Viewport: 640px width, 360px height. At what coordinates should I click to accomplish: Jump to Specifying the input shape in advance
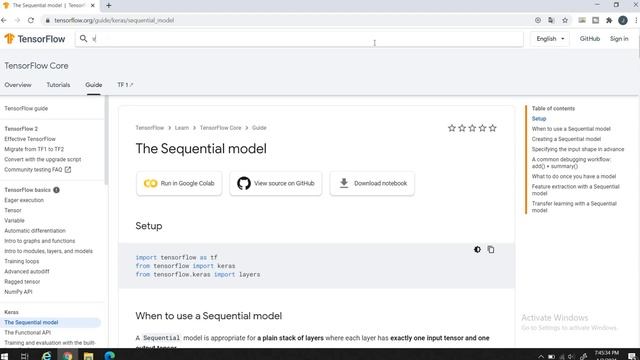(578, 149)
